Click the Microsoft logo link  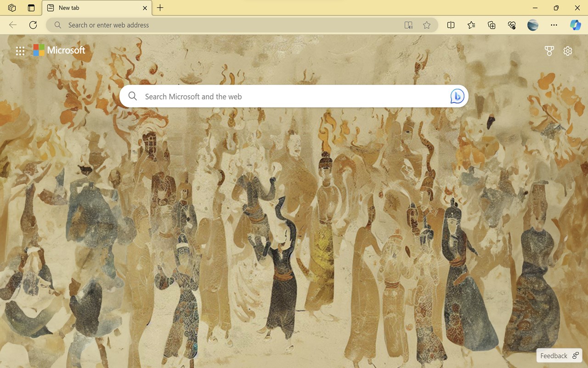[x=59, y=50]
